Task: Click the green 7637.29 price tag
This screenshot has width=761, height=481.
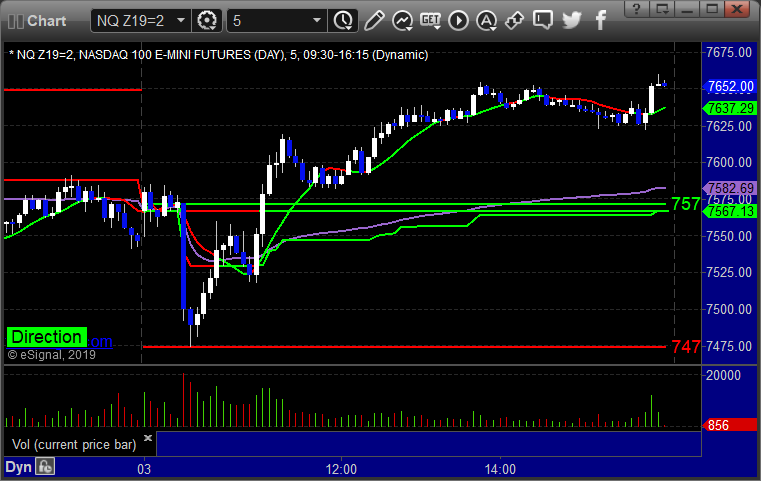Action: [x=730, y=108]
